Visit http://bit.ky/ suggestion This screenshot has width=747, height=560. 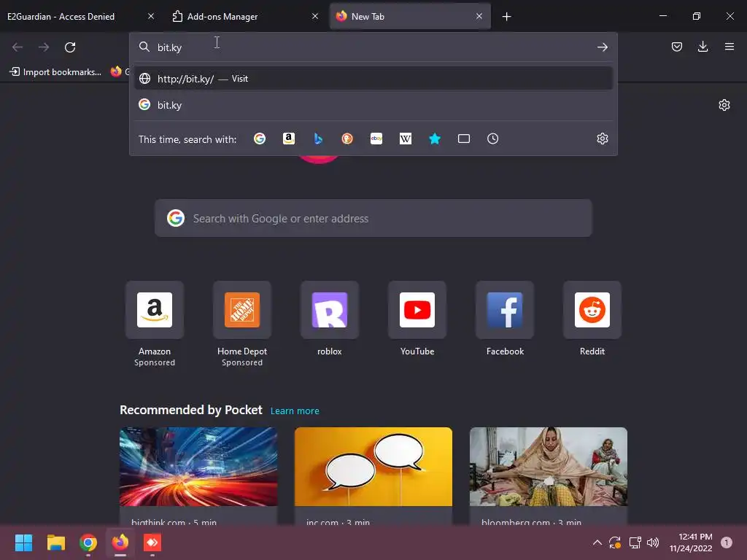pyautogui.click(x=373, y=79)
